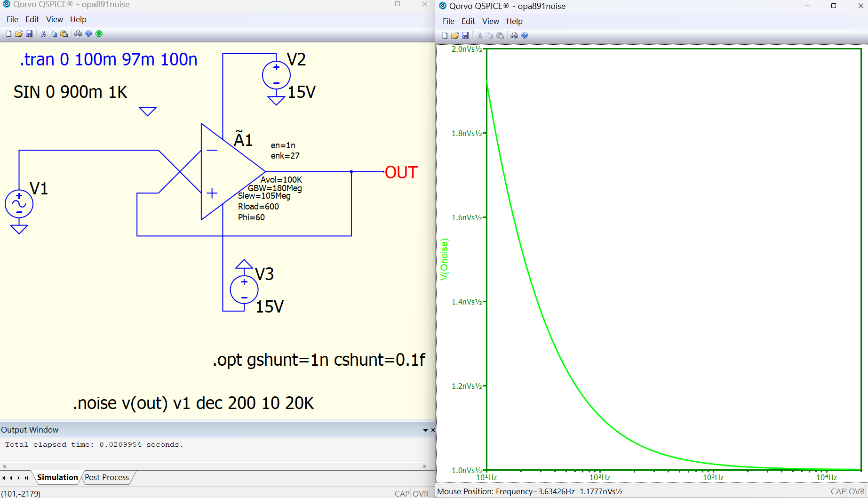Click the Cut scissors icon in schematic toolbar
The image size is (868, 498).
[43, 34]
